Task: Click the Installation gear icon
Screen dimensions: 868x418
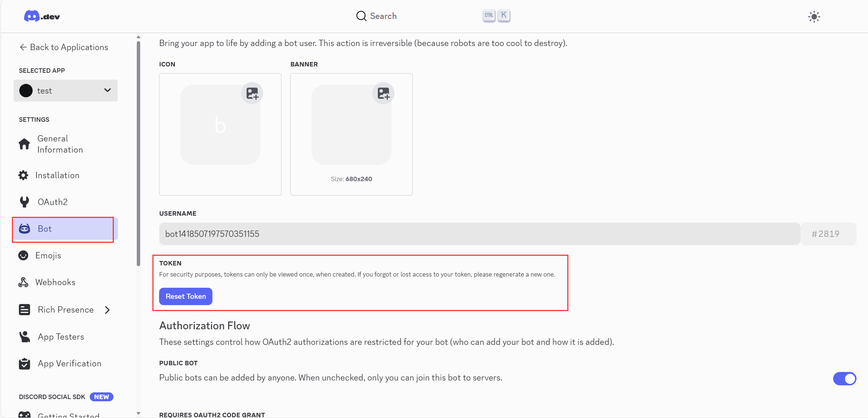Action: coord(23,175)
